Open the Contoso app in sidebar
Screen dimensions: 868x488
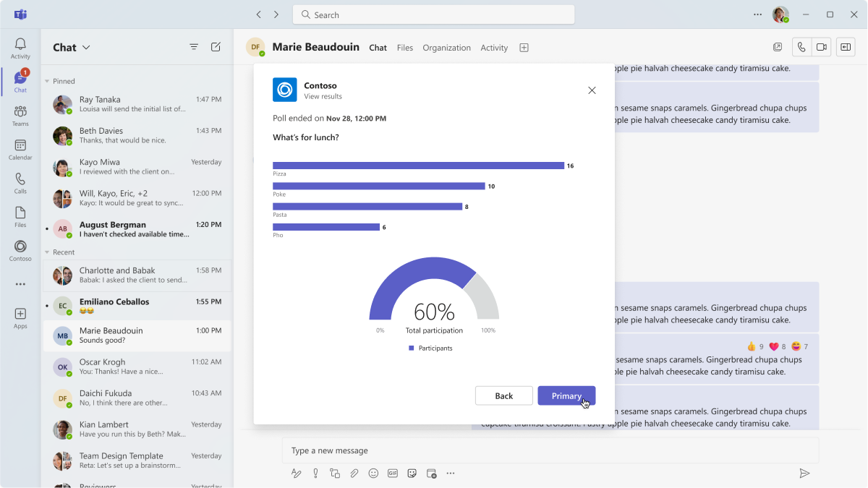(x=20, y=251)
